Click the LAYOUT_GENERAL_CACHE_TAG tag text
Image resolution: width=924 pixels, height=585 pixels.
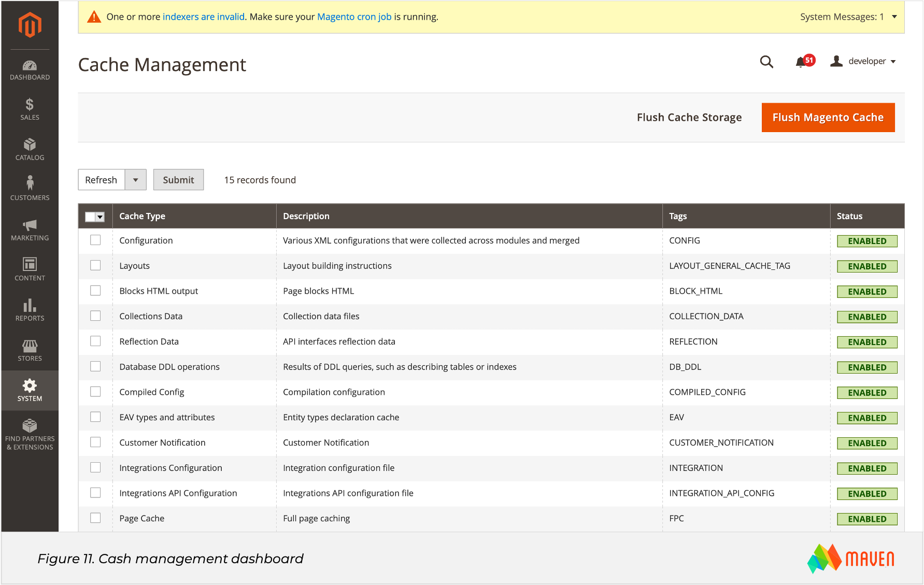730,266
